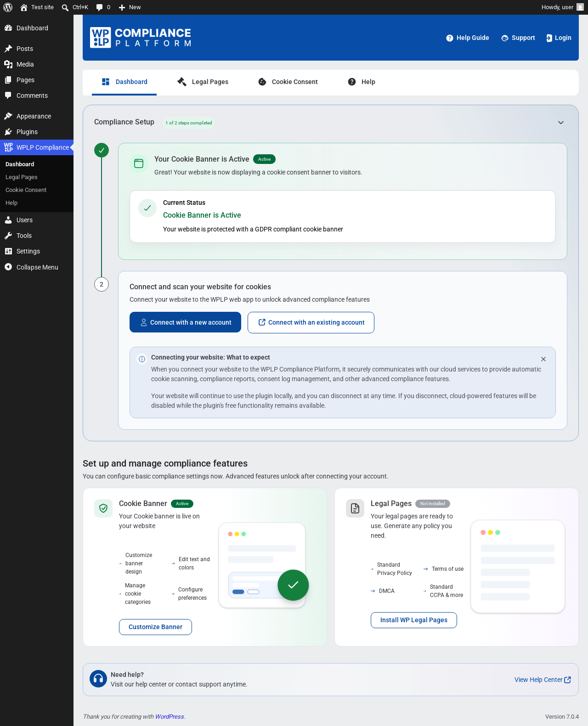Open the View Help Center link

tap(543, 680)
